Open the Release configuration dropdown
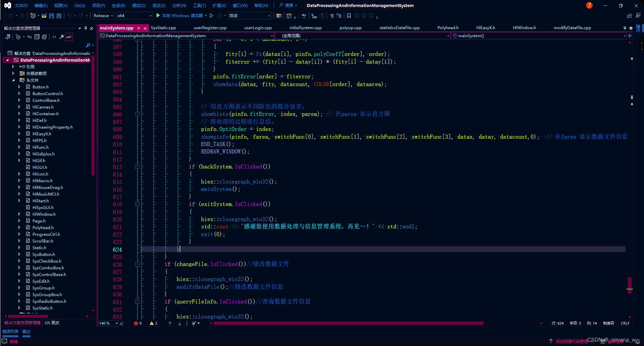Viewport: 644px width, 346px height. point(103,16)
